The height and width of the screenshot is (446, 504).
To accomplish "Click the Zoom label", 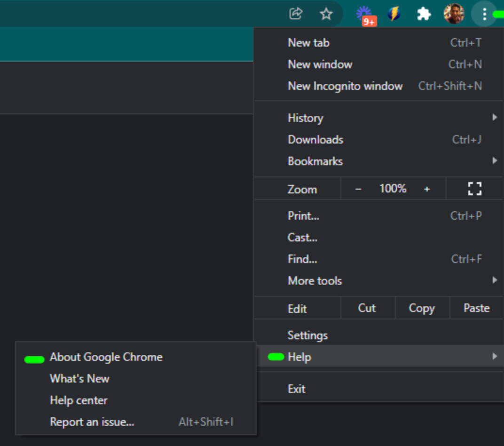I will [302, 190].
